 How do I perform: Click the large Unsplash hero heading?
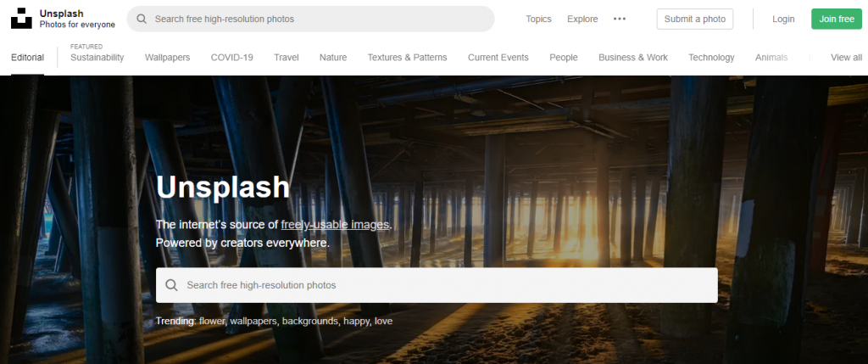click(223, 188)
